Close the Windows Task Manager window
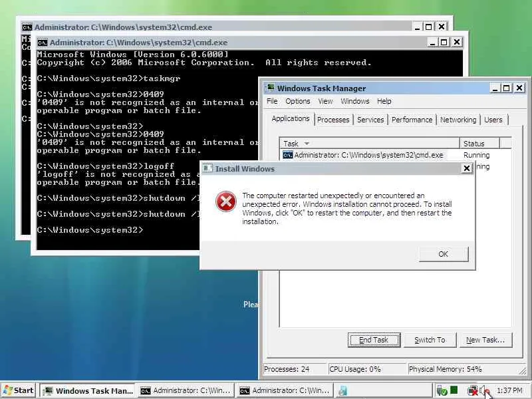532x399 pixels. 519,88
